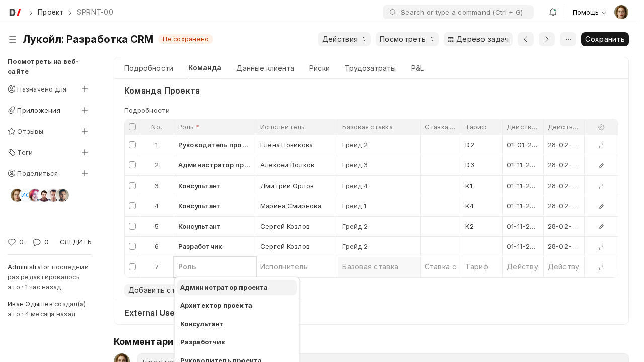
Task: Go to previous document arrow
Action: tap(526, 39)
